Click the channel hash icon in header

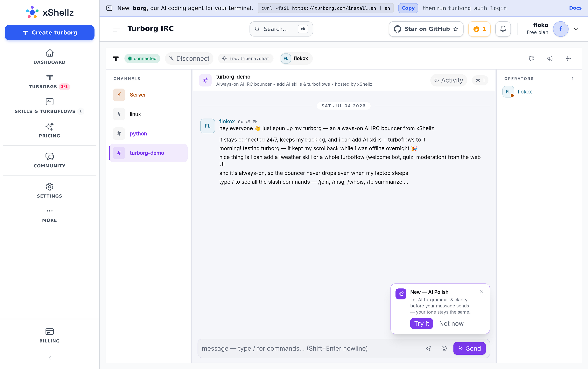205,80
